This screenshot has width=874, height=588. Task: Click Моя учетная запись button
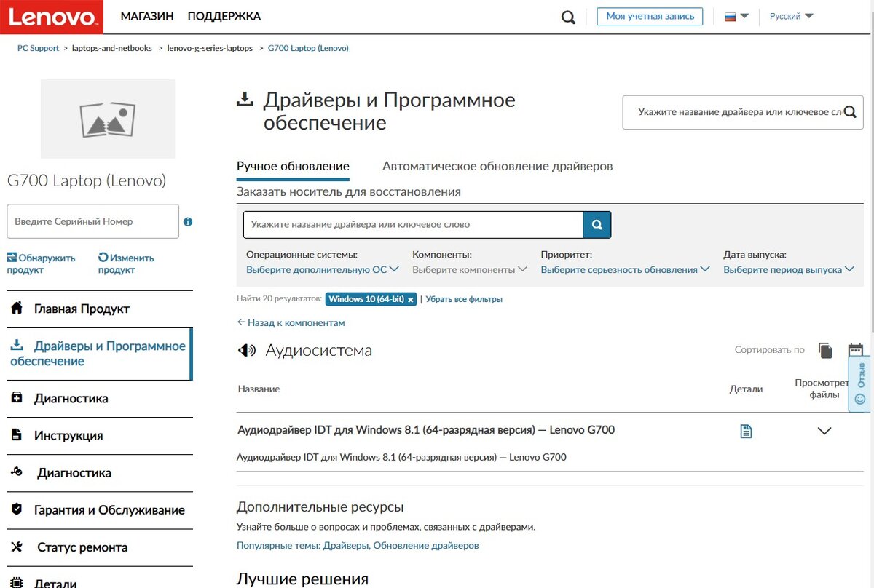pos(650,16)
